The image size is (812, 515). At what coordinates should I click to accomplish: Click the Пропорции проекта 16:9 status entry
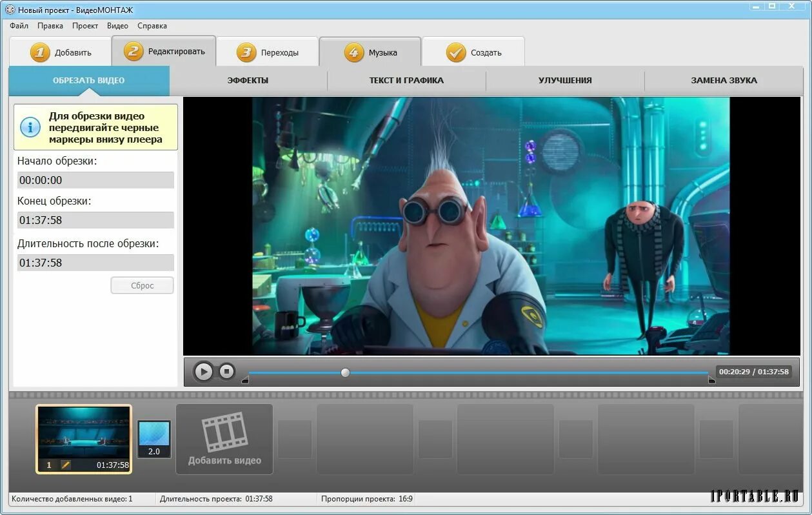[367, 499]
